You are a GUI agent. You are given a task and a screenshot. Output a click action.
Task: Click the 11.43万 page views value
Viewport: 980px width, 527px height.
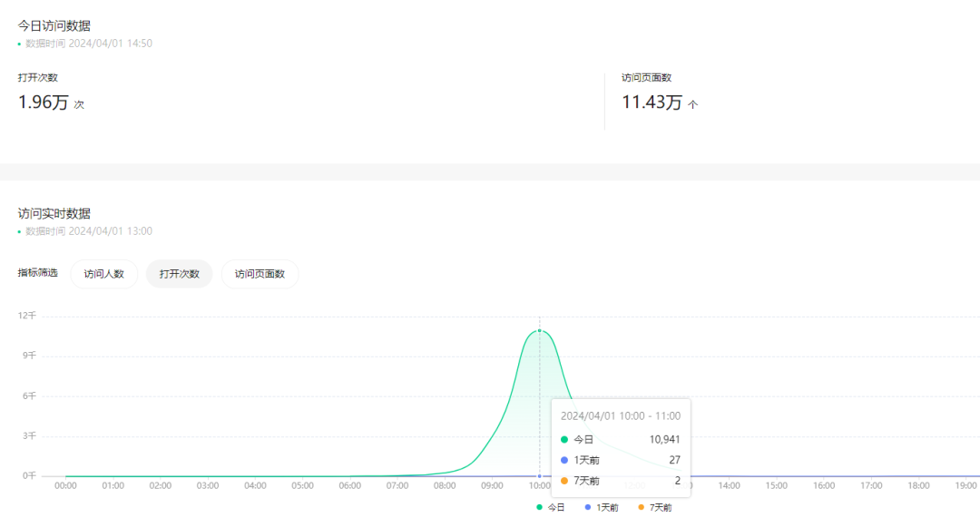[652, 102]
